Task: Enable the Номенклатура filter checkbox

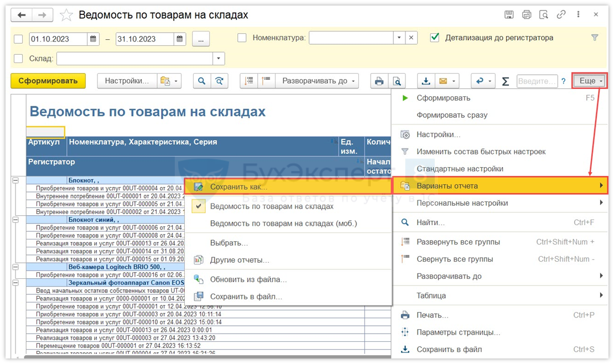Action: (242, 38)
